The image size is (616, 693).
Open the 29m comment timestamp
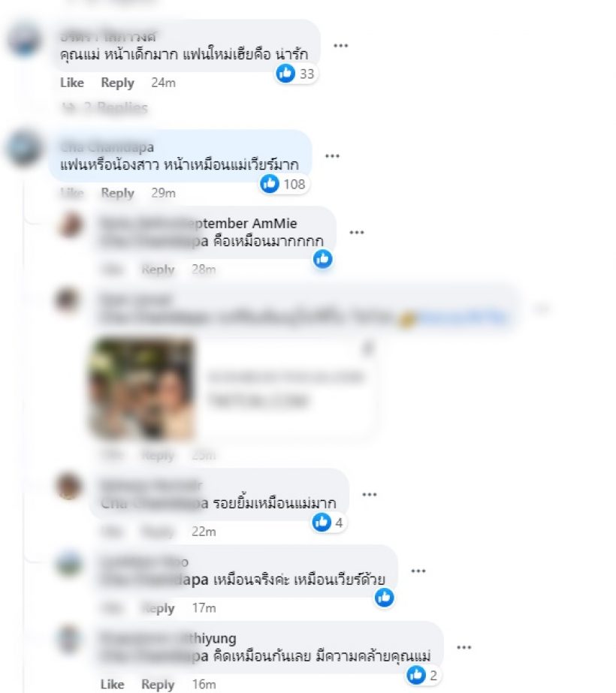(x=163, y=193)
